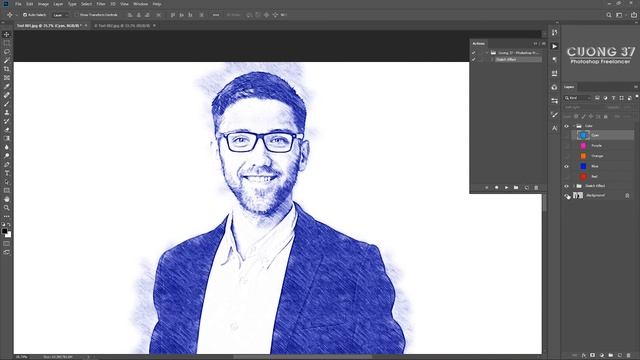The image size is (640, 360).
Task: Open the Image menu
Action: pos(43,4)
